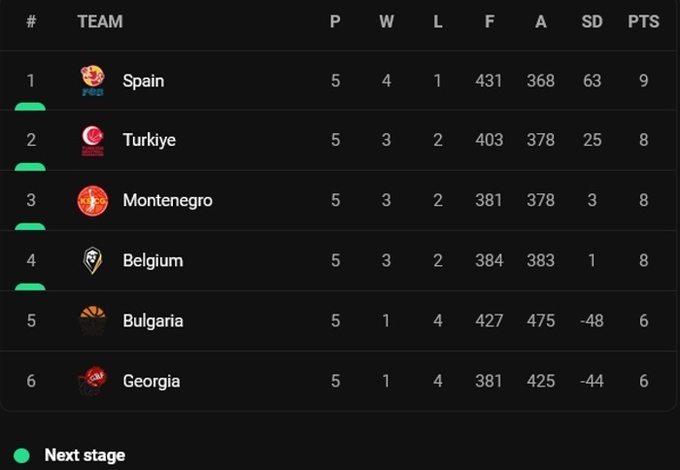Image resolution: width=680 pixels, height=470 pixels.
Task: Click the TEAM column header
Action: point(100,21)
